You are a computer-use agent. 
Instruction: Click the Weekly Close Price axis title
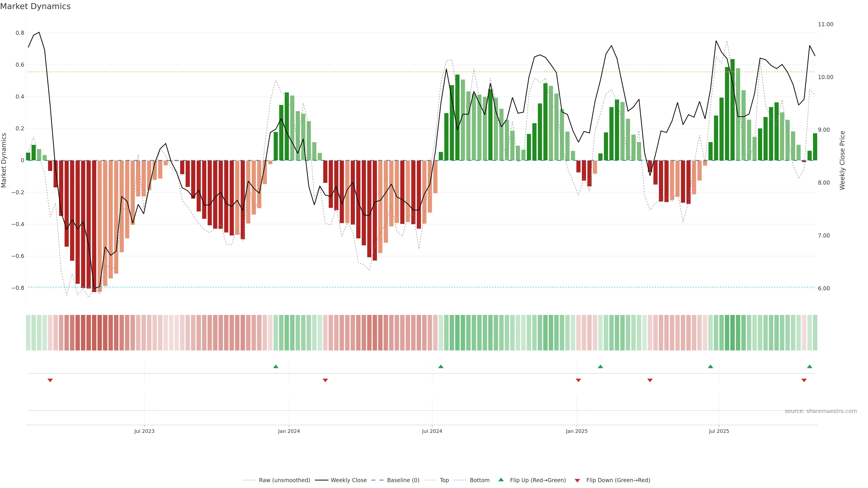click(842, 160)
